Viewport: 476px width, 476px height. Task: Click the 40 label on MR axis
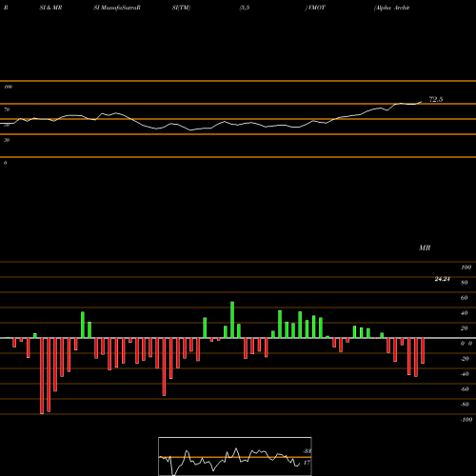point(465,313)
